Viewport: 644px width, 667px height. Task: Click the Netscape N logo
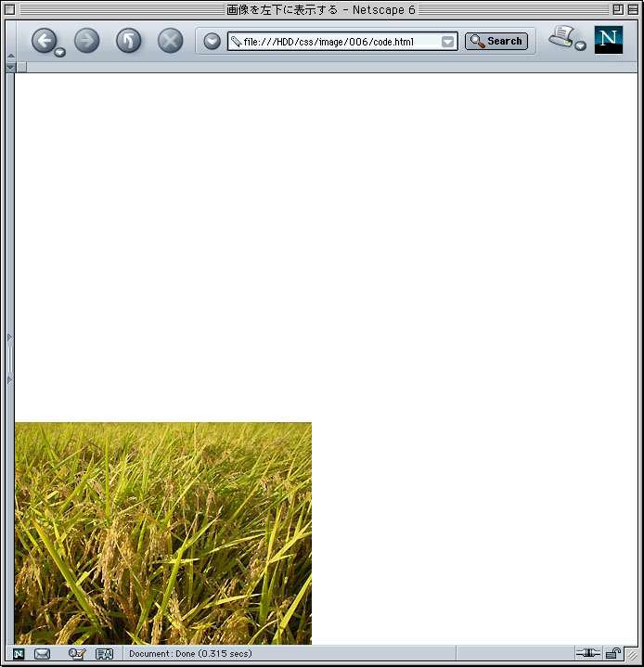[608, 40]
